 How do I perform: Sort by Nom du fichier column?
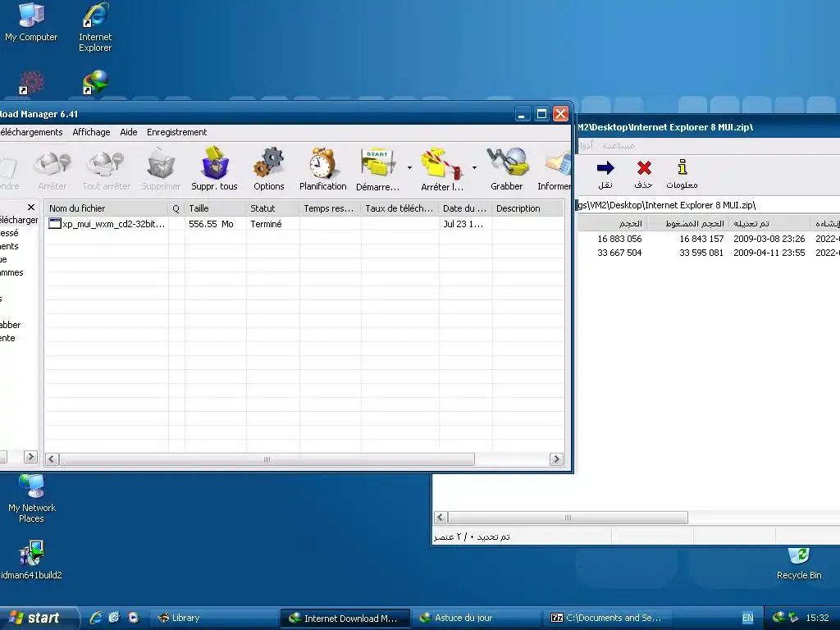[x=106, y=208]
